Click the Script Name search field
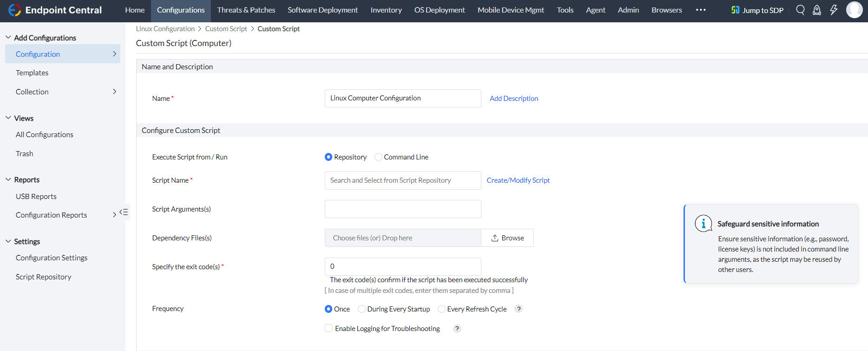868x351 pixels. coord(402,180)
